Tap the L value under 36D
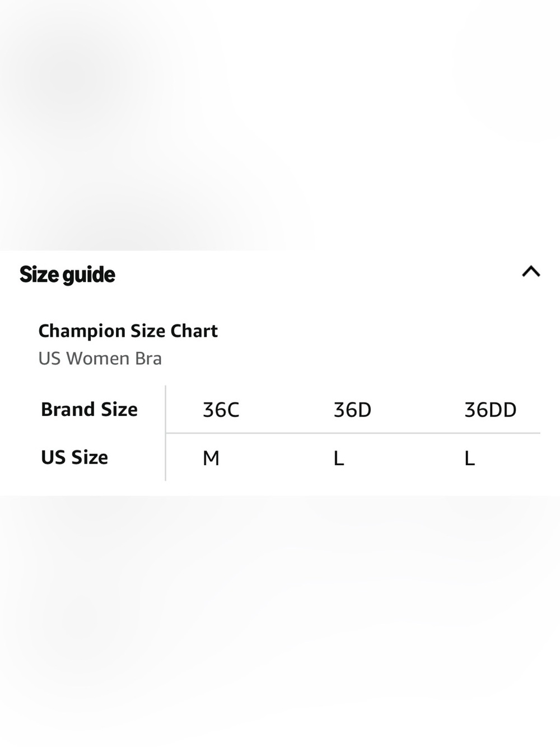The image size is (560, 747). point(339,458)
